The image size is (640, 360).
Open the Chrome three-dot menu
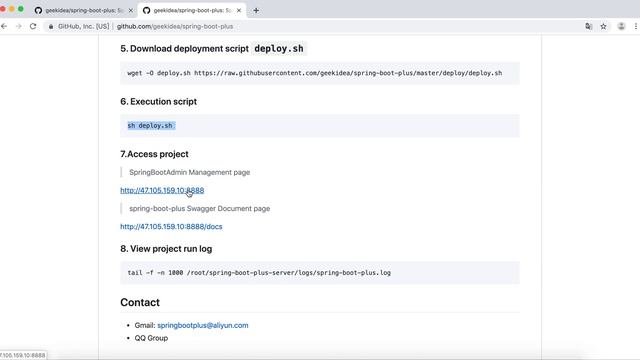[x=636, y=26]
